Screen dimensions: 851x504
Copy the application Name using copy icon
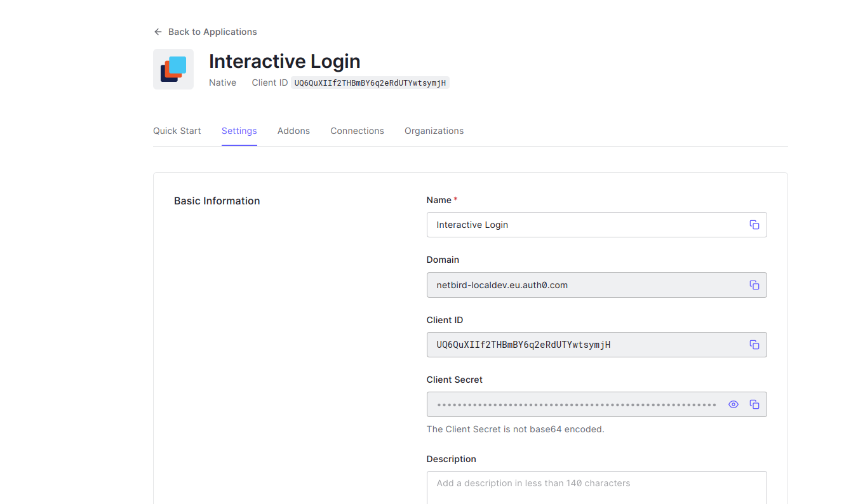(754, 225)
